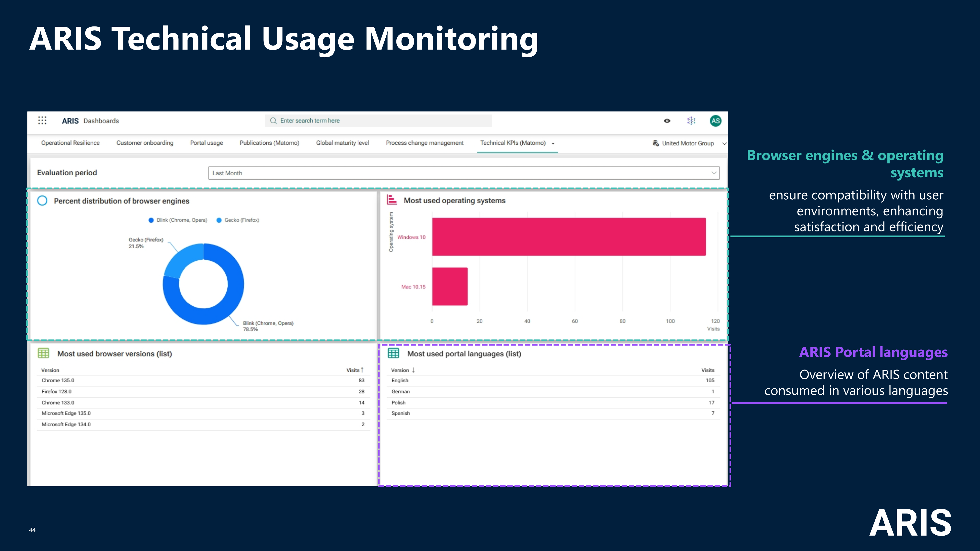Click the 'Mac 10.15' axis label
This screenshot has height=551, width=980.
click(x=413, y=287)
